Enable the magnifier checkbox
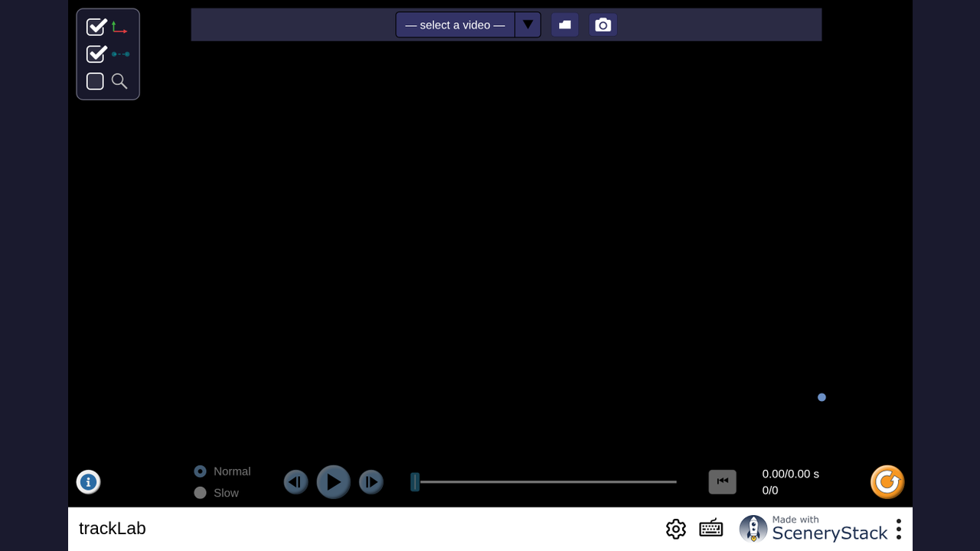Viewport: 980px width, 551px height. pyautogui.click(x=95, y=81)
